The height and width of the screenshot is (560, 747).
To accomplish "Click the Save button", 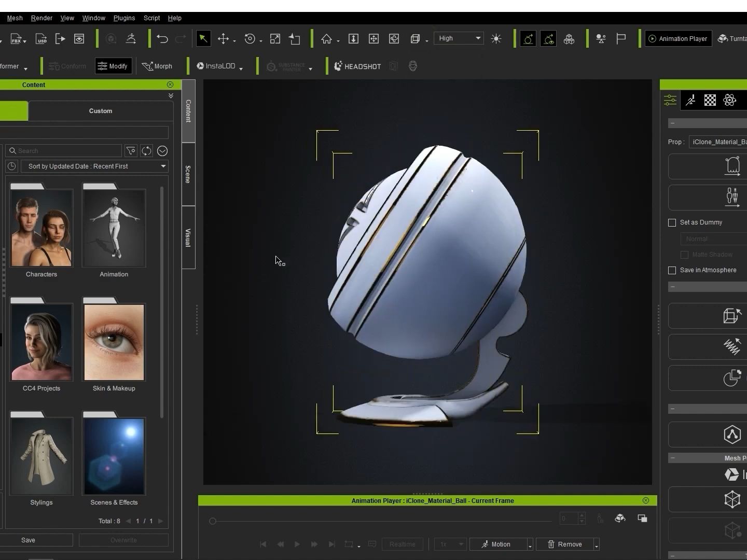I will (29, 540).
